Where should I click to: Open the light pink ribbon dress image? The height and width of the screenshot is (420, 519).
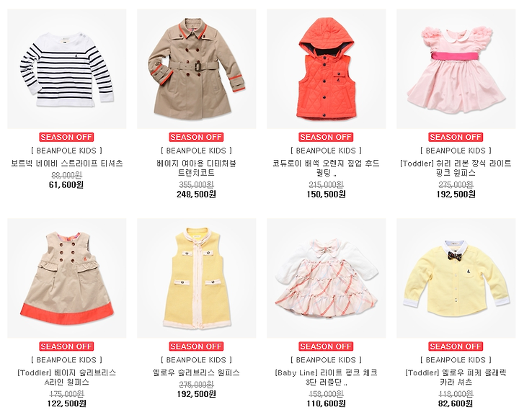pos(456,68)
